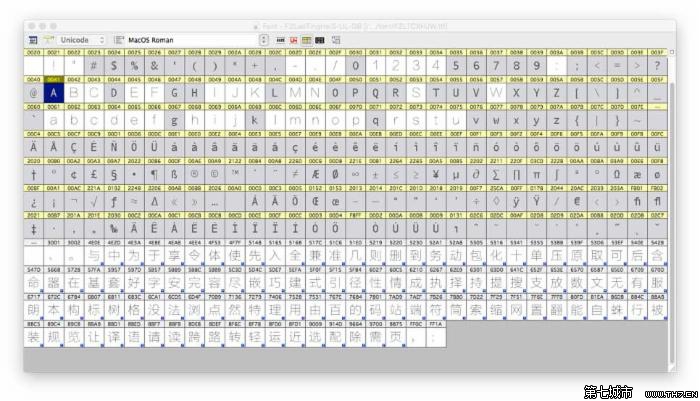Select the question mark glyph cell
Viewport: 700px width, 401px height.
pyautogui.click(x=657, y=66)
